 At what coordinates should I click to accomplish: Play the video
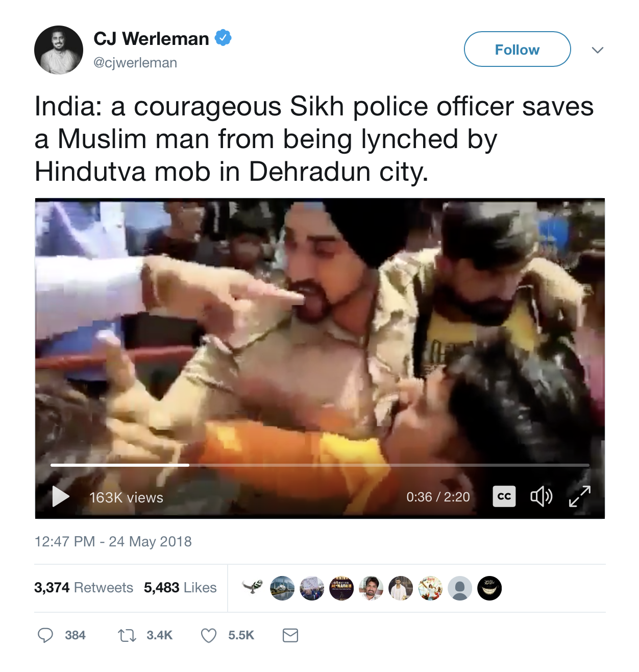[61, 496]
